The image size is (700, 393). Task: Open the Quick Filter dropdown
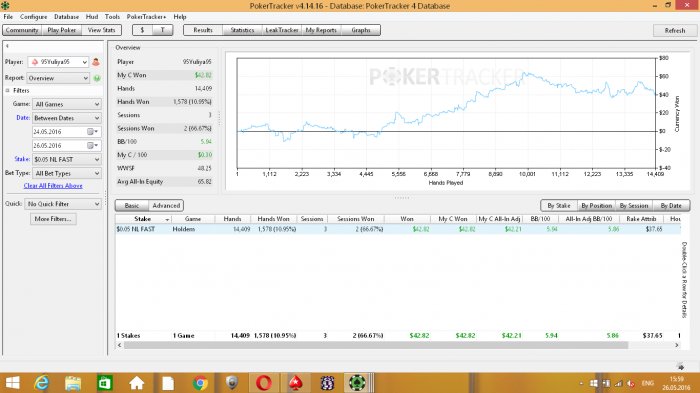tap(63, 204)
